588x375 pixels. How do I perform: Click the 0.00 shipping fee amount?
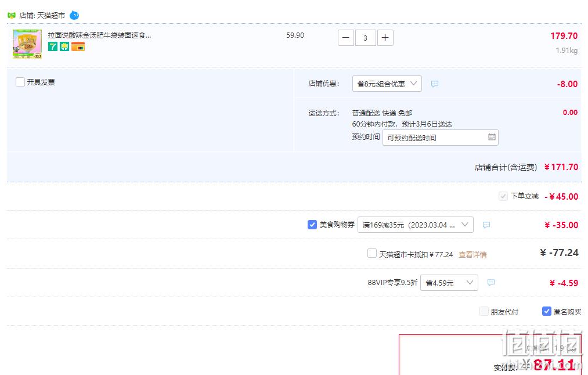coord(570,113)
